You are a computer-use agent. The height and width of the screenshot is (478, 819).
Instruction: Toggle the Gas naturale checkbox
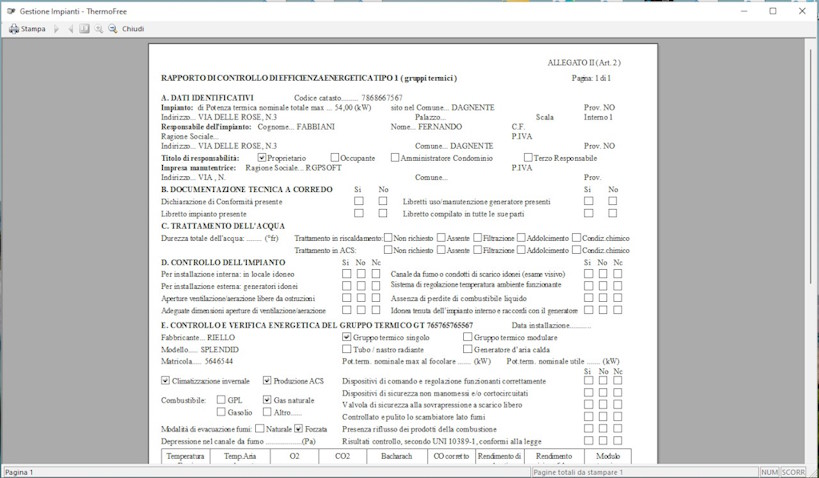click(x=267, y=400)
